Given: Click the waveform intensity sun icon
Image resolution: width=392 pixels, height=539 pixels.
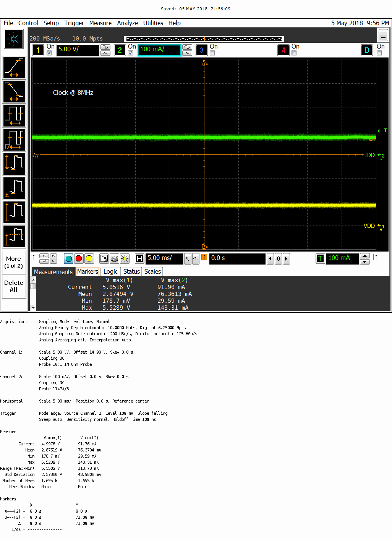Looking at the screenshot, I should 125,259.
